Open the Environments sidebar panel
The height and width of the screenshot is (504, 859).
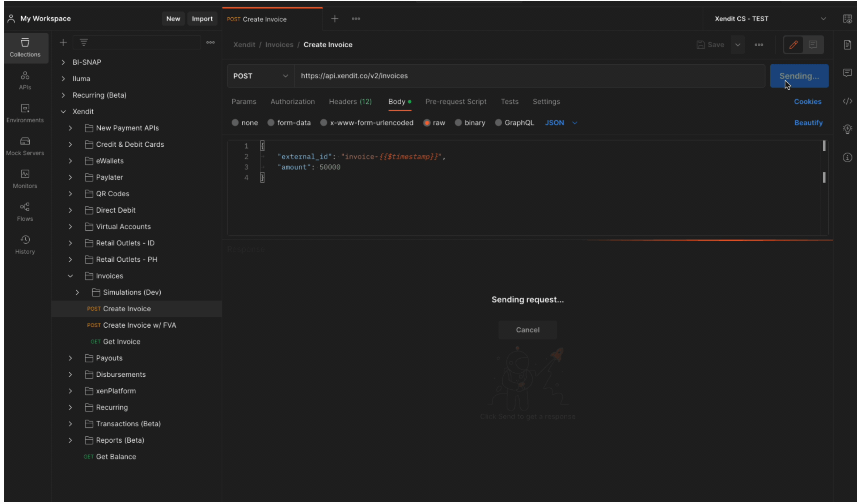(25, 114)
